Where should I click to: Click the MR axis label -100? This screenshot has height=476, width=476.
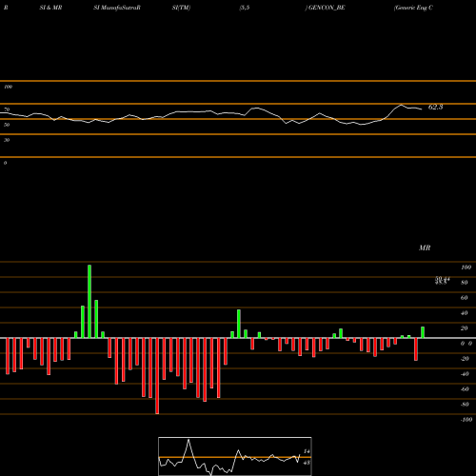(466, 420)
